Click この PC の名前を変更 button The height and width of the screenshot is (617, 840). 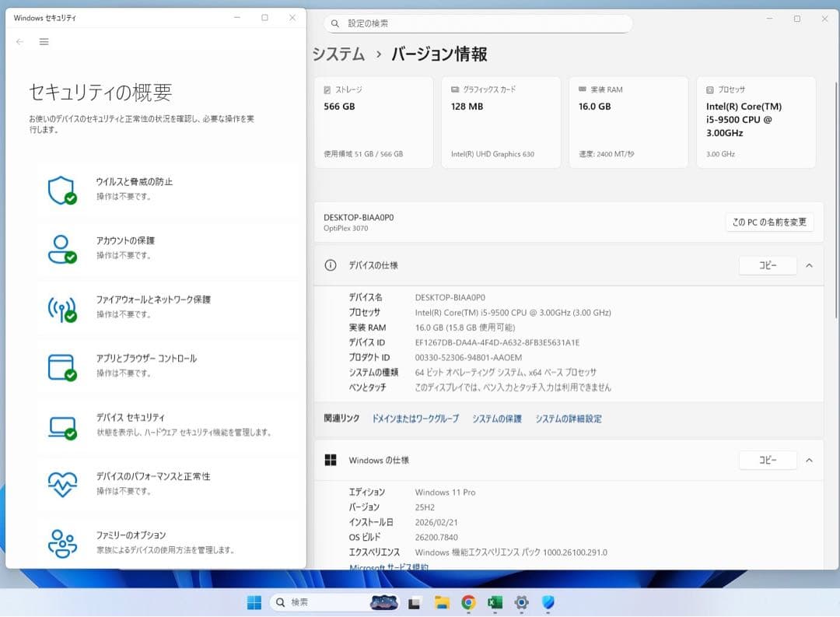click(x=769, y=222)
